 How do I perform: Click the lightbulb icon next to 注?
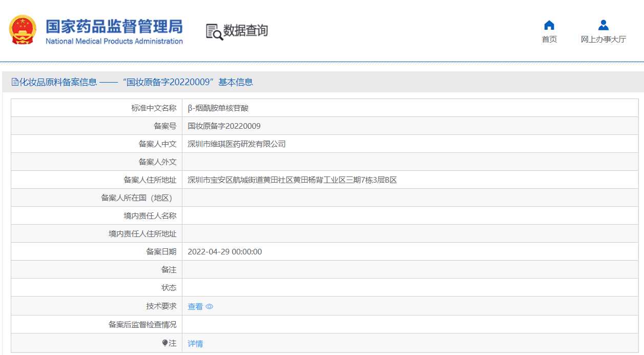click(x=165, y=343)
